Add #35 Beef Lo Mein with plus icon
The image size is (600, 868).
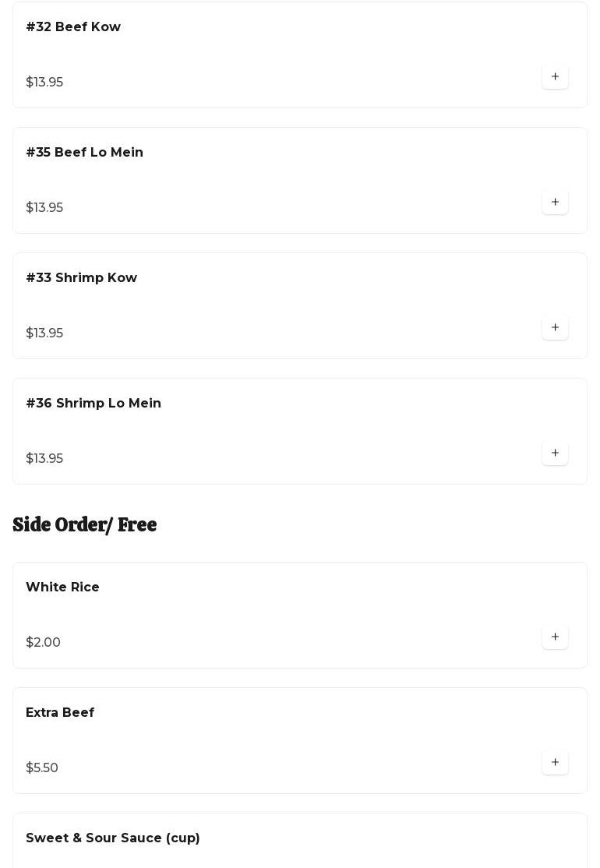click(x=555, y=203)
